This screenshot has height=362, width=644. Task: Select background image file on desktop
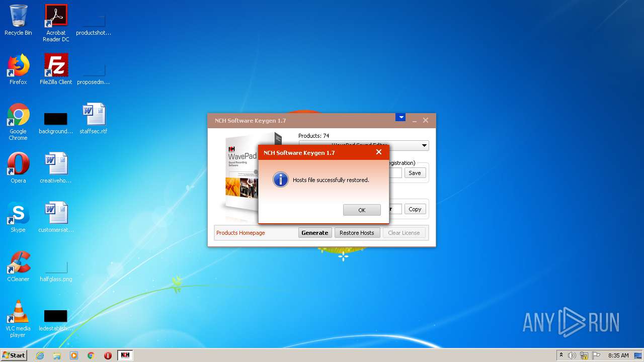tap(56, 123)
